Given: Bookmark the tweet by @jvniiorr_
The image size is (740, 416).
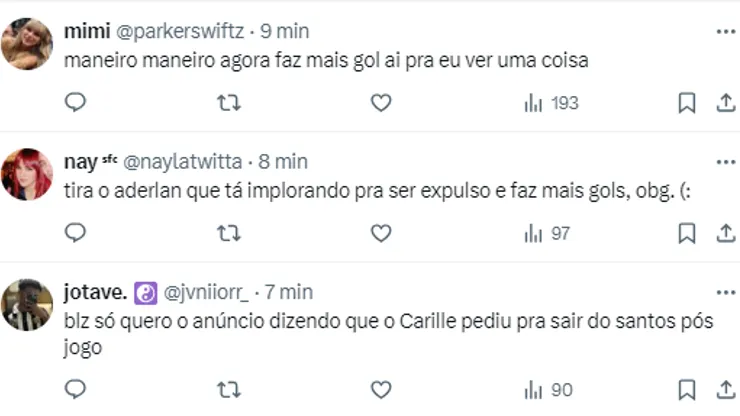Looking at the screenshot, I should pyautogui.click(x=687, y=390).
